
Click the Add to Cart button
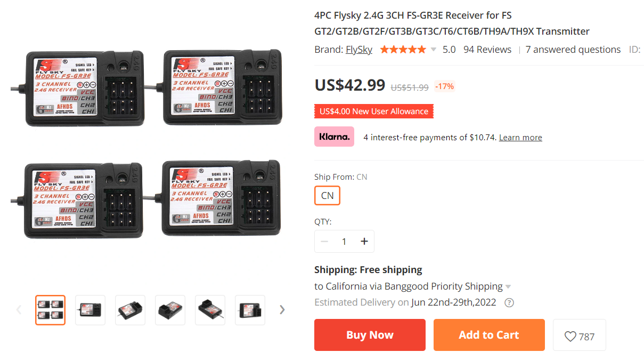coord(489,335)
